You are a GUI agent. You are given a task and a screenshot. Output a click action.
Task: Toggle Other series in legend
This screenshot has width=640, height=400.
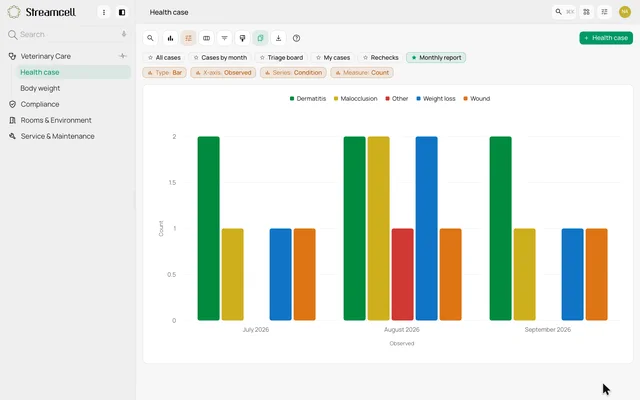coord(397,99)
